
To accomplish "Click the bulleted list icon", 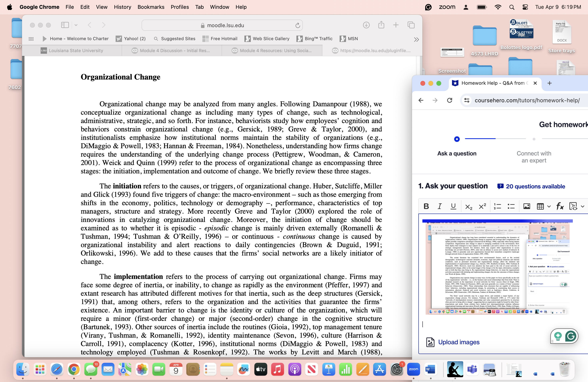I will pyautogui.click(x=511, y=206).
